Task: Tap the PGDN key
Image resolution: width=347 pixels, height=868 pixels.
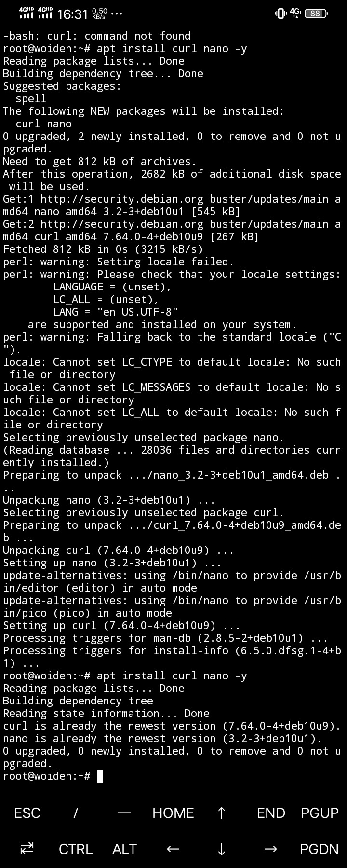Action: [x=320, y=849]
